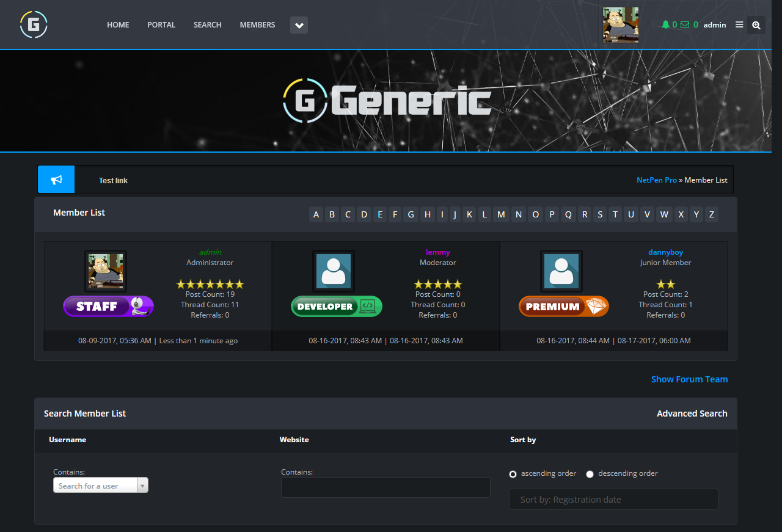Select descending order sort
Image resolution: width=782 pixels, height=532 pixels.
coord(590,473)
